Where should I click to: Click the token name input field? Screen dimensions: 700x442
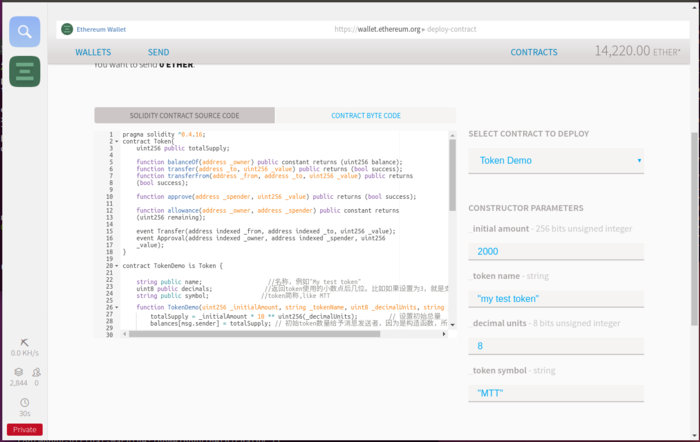556,299
